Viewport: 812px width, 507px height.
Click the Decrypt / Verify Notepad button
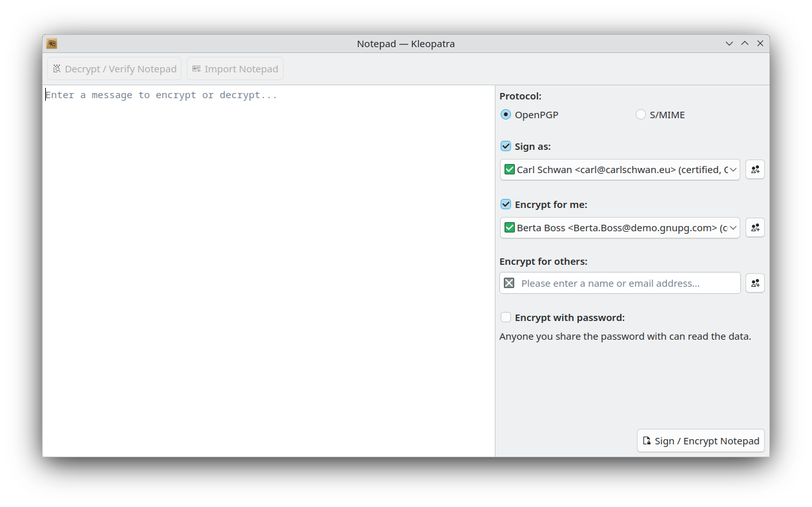point(114,68)
